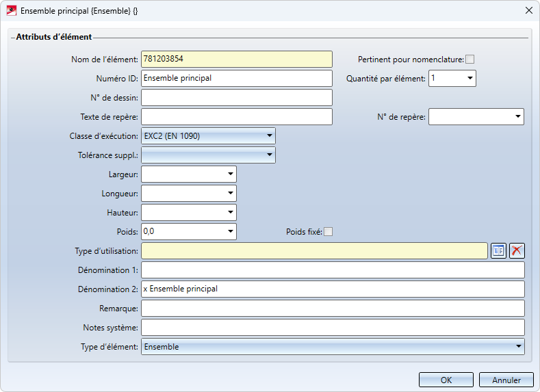Screen dimensions: 540x392
Task: Click the Ensemble principal window title text
Action: [79, 11]
